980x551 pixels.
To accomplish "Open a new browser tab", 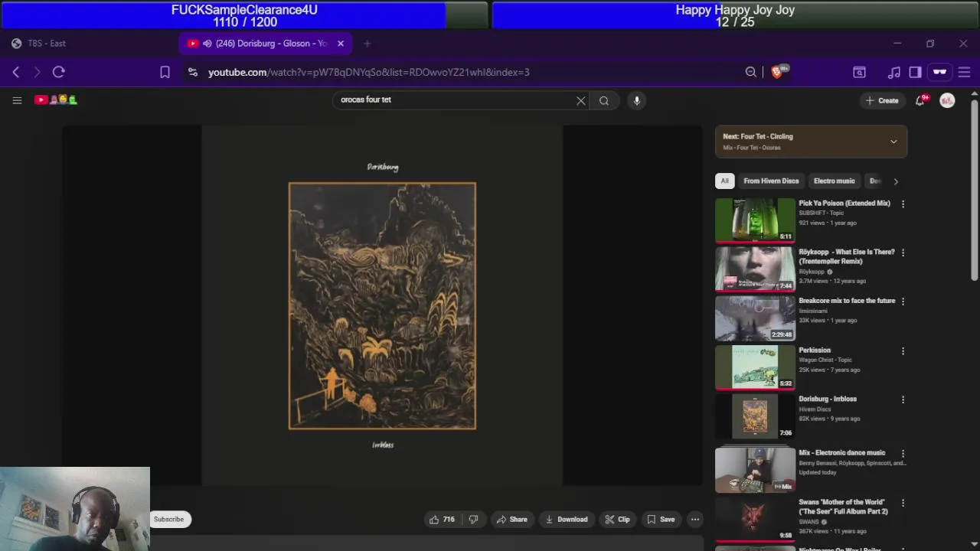I will [367, 44].
